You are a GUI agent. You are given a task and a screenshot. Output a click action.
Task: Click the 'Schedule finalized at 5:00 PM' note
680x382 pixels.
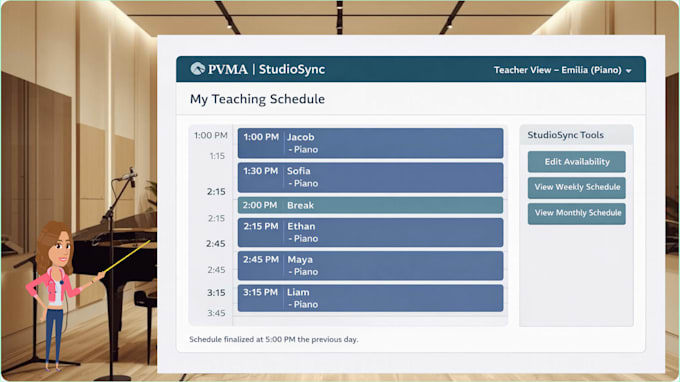(274, 340)
